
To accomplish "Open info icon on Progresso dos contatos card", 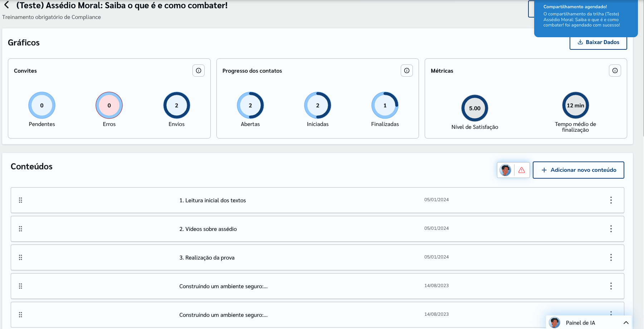I will tap(407, 71).
